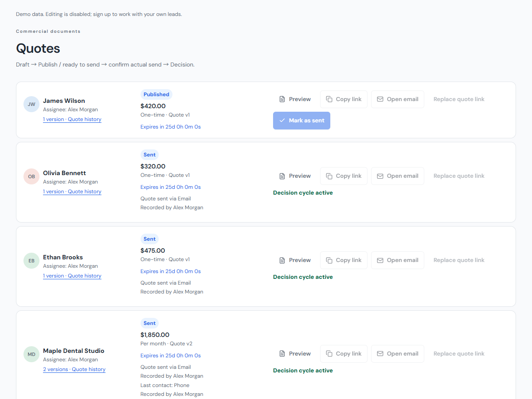Click the Sent badge on Maple Dental Studio's quote
Screen dimensions: 532x399
tap(149, 323)
